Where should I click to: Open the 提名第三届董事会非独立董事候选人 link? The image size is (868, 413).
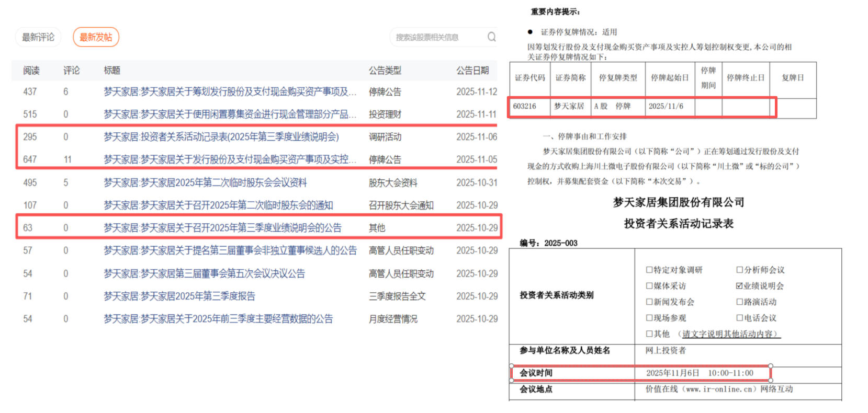(x=230, y=250)
